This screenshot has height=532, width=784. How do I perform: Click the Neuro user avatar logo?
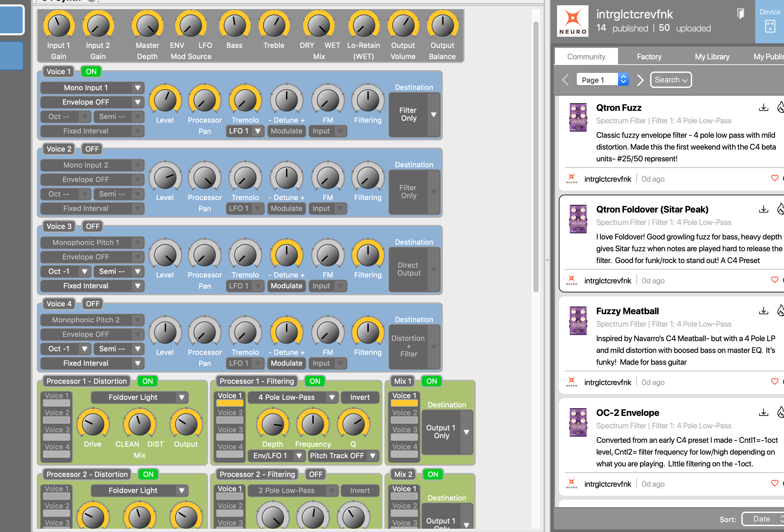click(x=572, y=21)
